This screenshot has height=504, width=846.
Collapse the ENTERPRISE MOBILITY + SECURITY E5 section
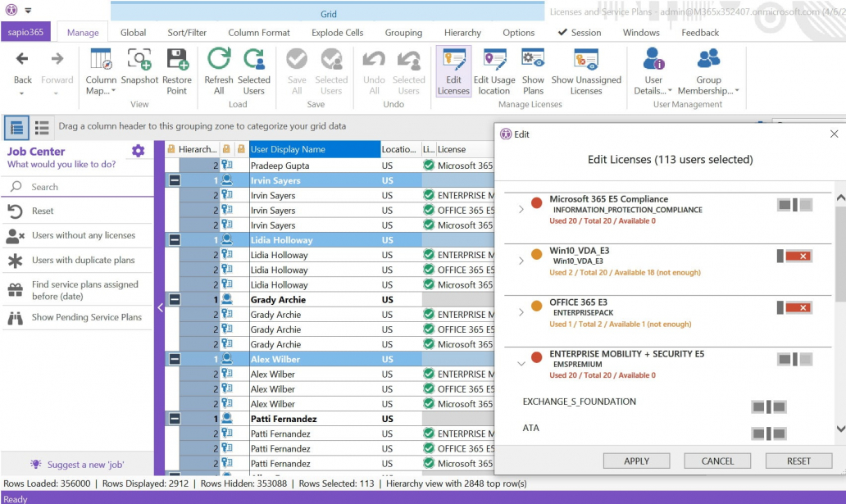521,364
